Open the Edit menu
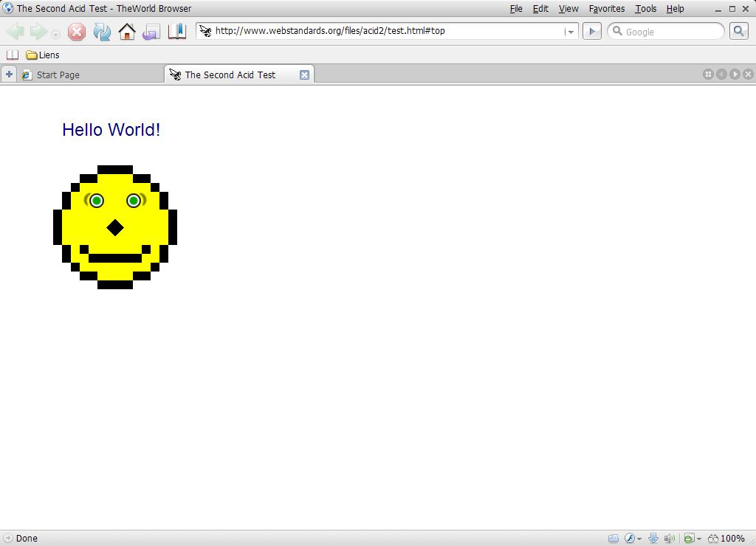Viewport: 756px width, 546px height. pos(540,9)
